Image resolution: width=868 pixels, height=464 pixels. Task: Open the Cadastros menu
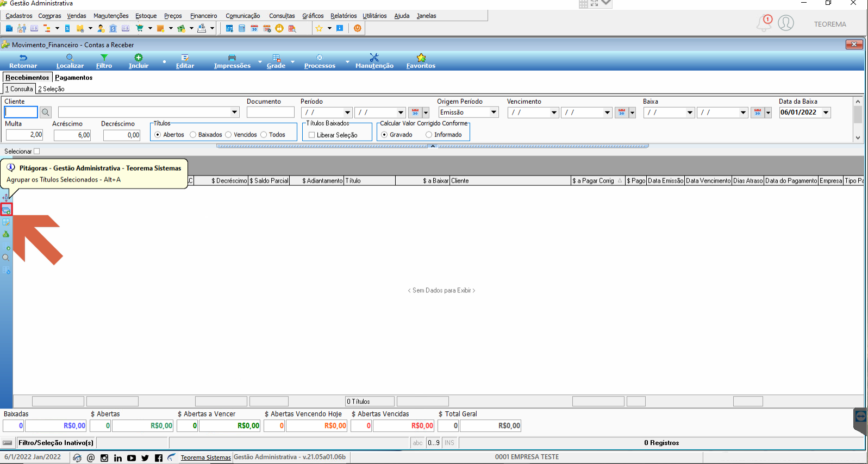click(x=19, y=16)
